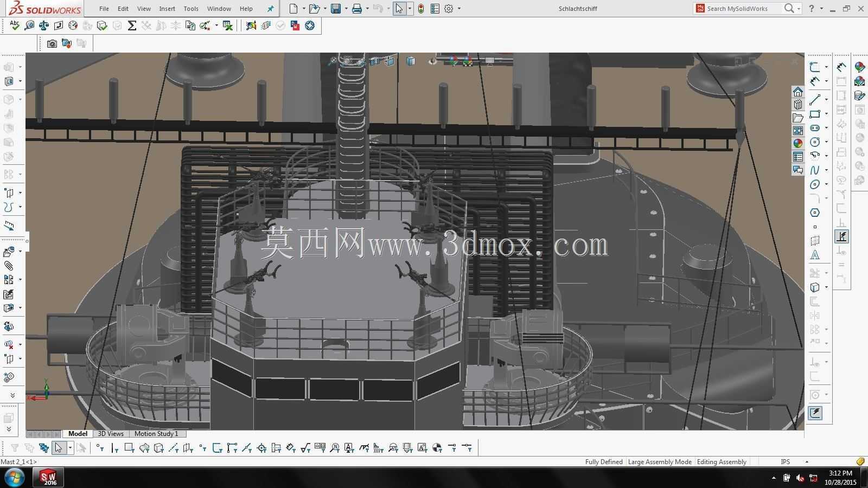Open Custom Properties task pane tab

click(798, 157)
